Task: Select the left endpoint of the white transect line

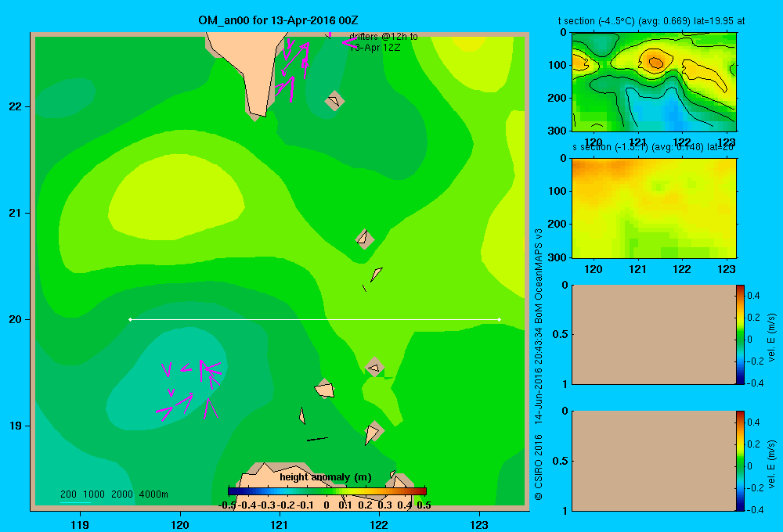Action: point(130,319)
